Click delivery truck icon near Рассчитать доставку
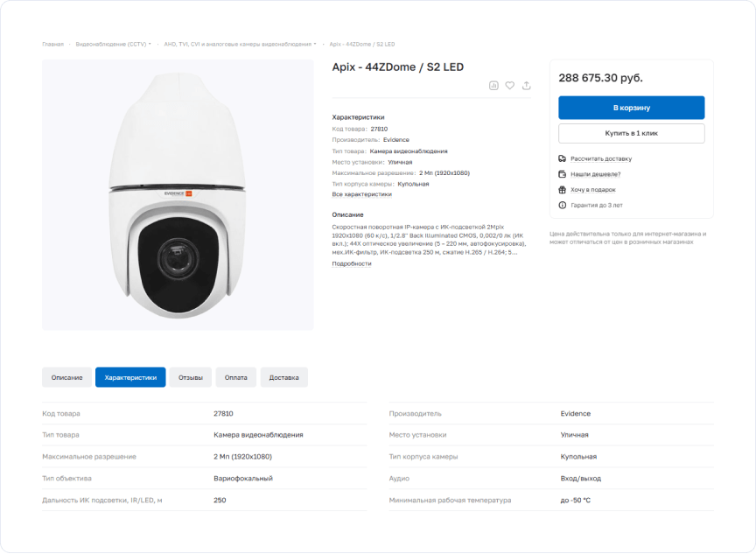The image size is (756, 554). 562,158
